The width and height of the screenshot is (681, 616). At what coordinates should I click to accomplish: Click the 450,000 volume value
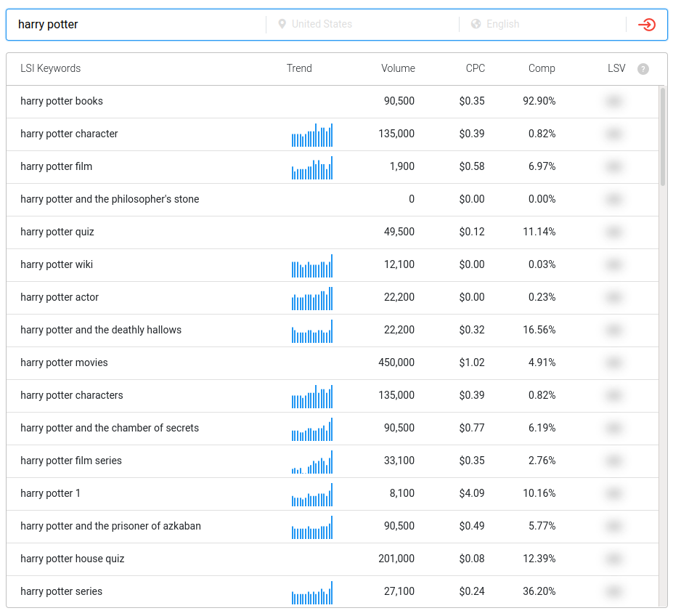click(x=396, y=362)
